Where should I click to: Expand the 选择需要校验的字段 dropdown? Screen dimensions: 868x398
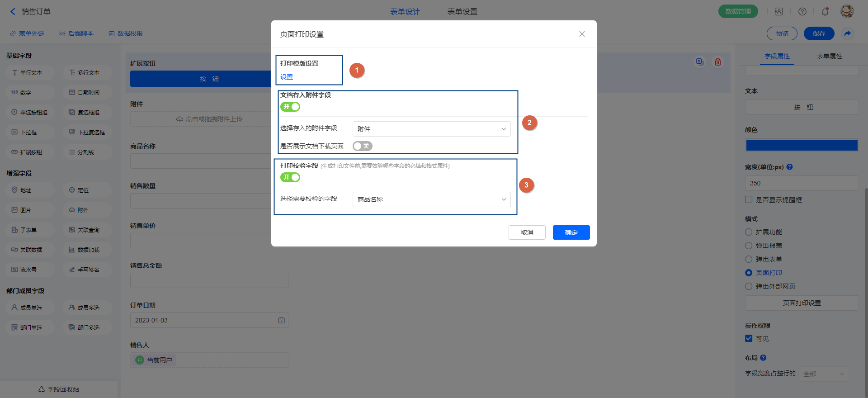click(431, 199)
